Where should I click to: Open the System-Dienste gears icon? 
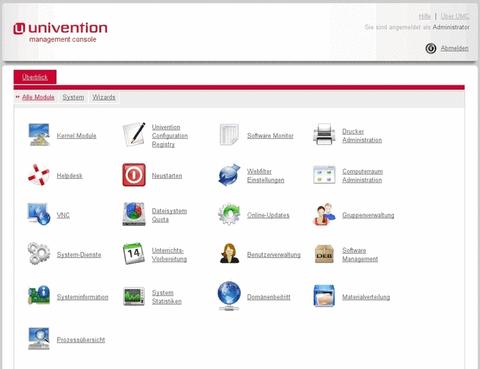(39, 254)
